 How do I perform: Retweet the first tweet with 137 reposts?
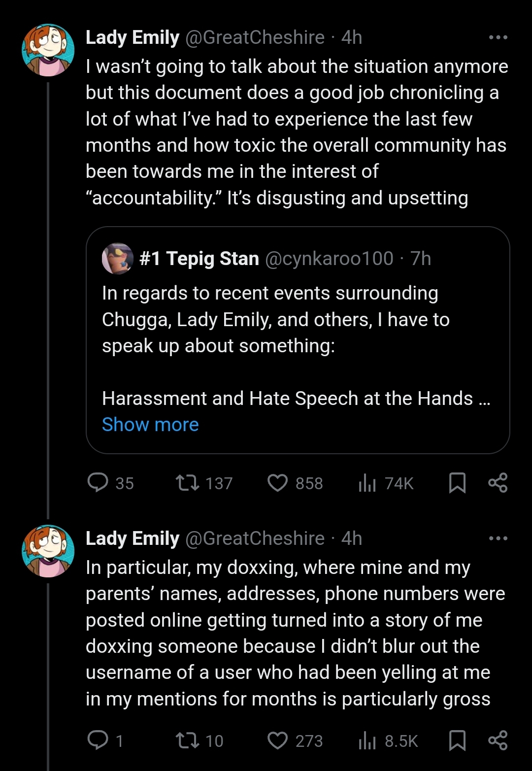coord(188,483)
